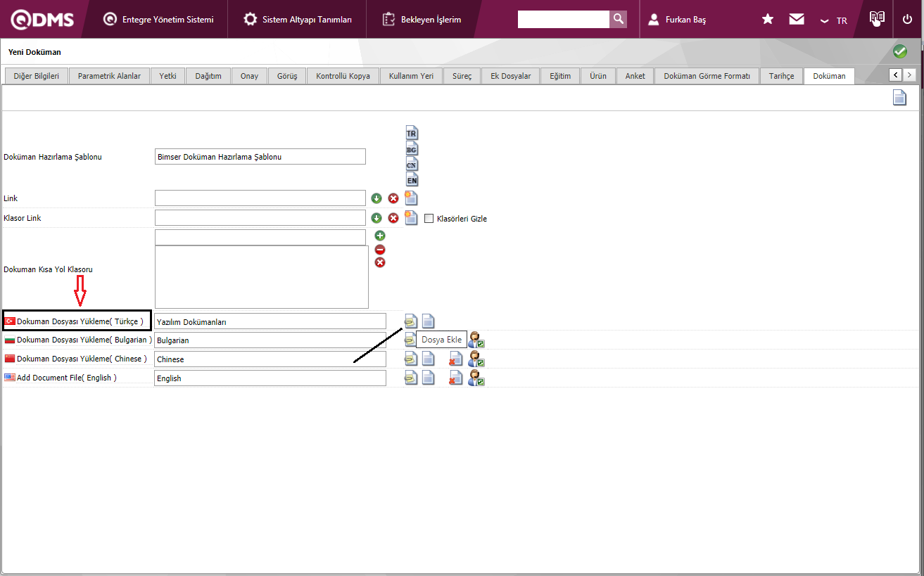Viewport: 924px width, 576px height.
Task: Click green add icon for Kısa Yol Klasoru
Action: (x=380, y=236)
